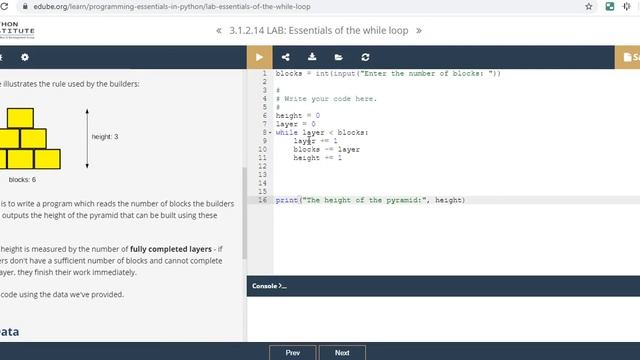
Task: Open settings gear in left panel
Action: click(25, 57)
